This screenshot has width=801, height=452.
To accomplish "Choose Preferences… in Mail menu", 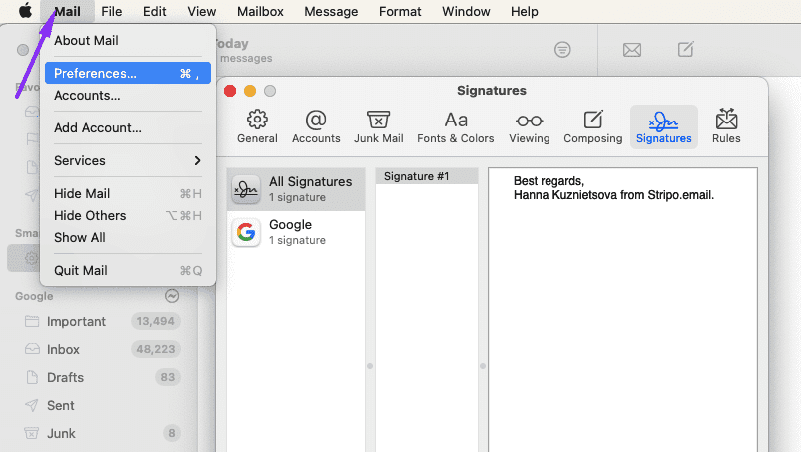I will [x=128, y=73].
